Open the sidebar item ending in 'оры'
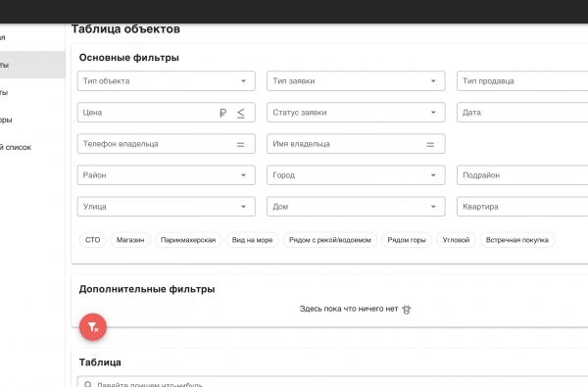Image resolution: width=588 pixels, height=387 pixels. tap(32, 120)
